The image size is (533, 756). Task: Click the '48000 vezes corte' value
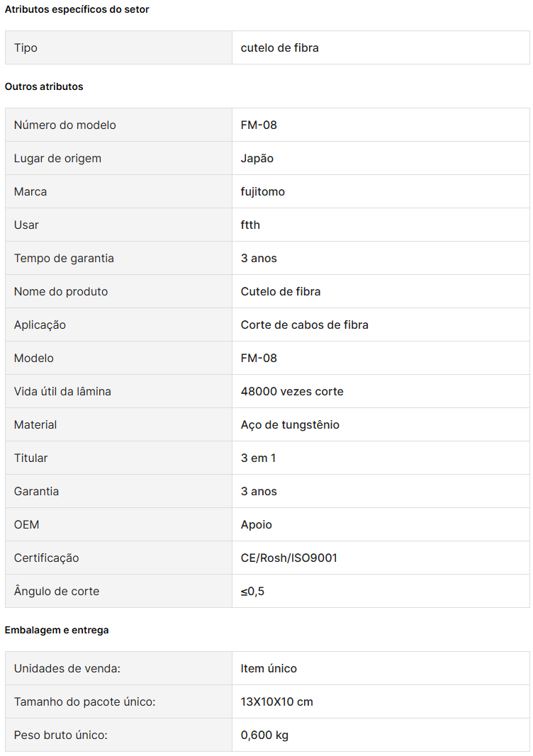point(292,391)
